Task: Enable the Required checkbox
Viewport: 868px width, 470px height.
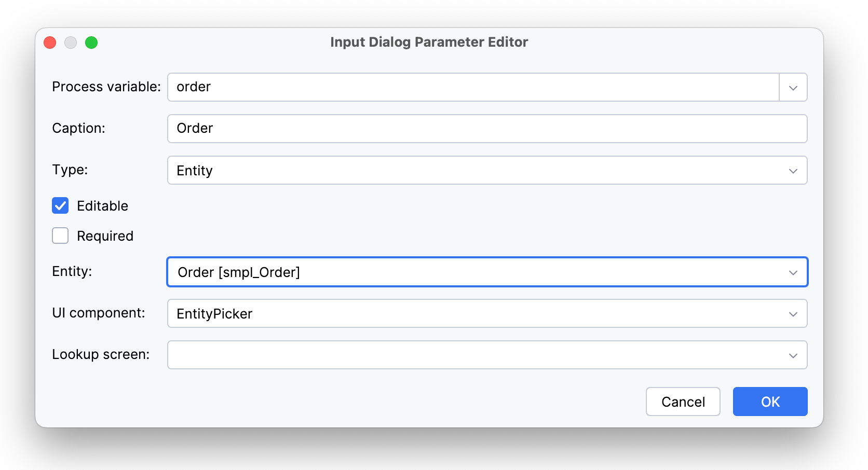Action: coord(60,236)
